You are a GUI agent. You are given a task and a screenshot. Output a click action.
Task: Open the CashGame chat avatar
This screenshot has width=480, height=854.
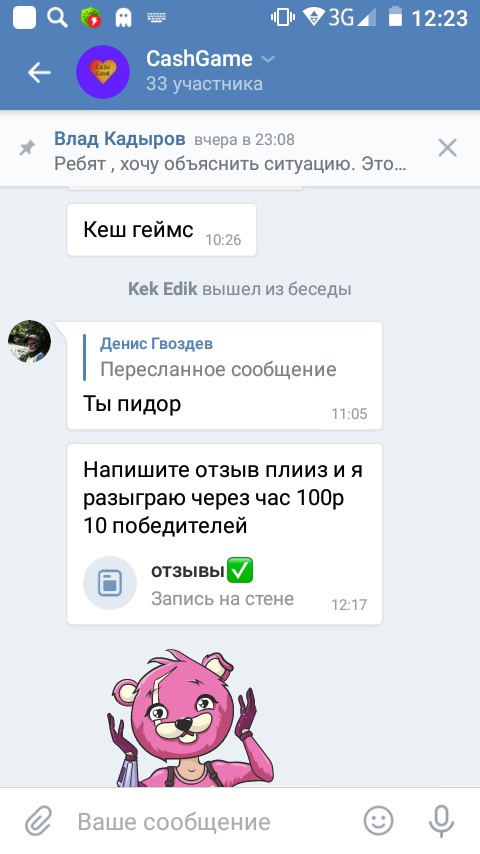point(102,72)
